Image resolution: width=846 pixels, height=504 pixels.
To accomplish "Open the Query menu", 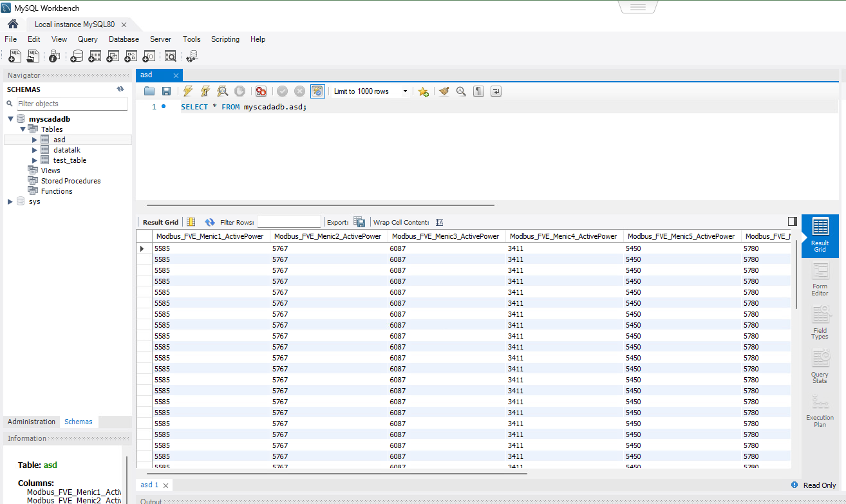I will pos(88,39).
